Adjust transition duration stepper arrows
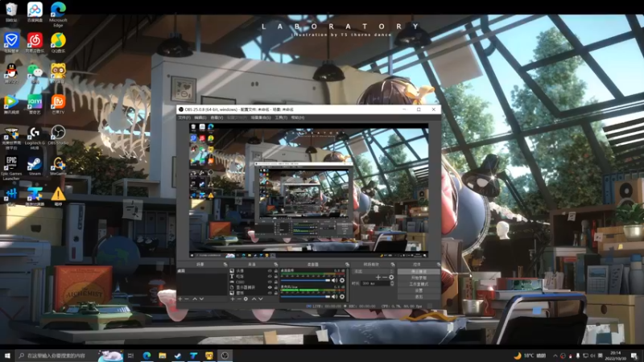Image resolution: width=644 pixels, height=362 pixels. 392,283
